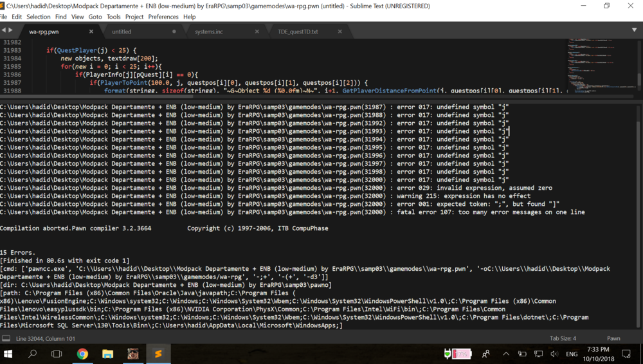
Task: Go to previous tab with left arrow
Action: (x=4, y=30)
